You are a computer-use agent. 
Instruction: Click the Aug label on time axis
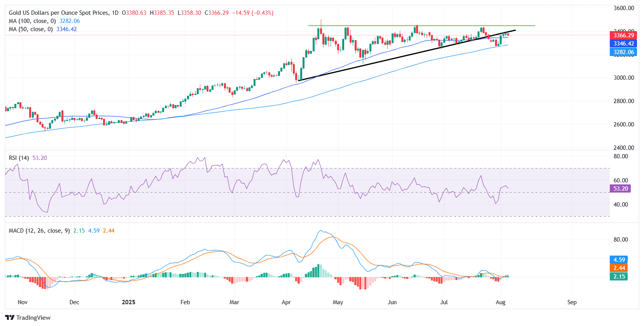(500, 302)
